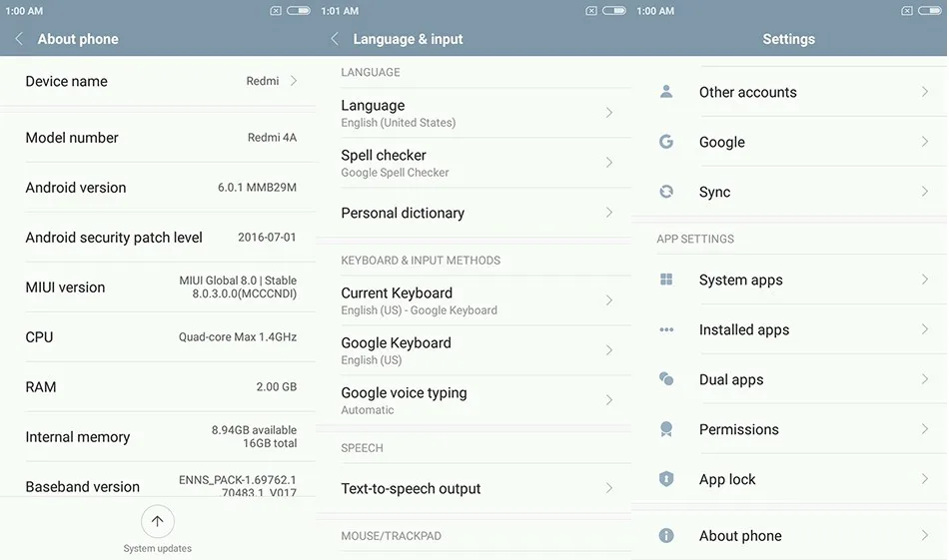Open the Spell checker setting

(474, 163)
